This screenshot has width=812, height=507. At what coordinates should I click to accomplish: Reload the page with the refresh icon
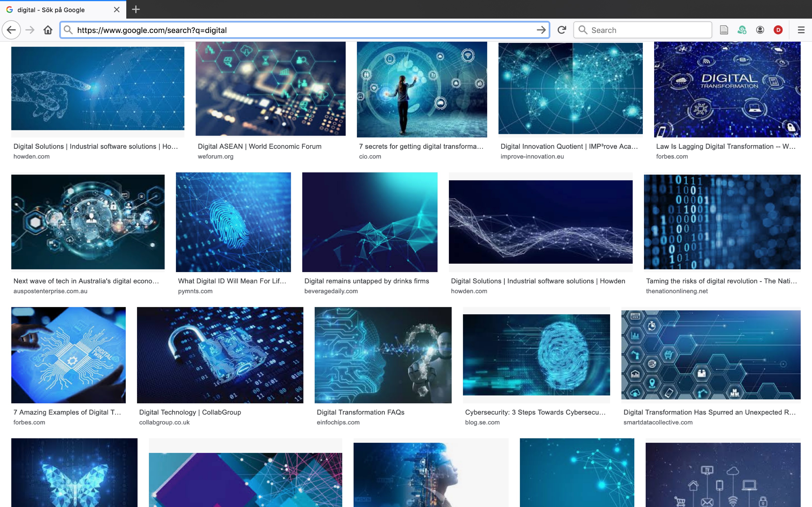tap(562, 30)
